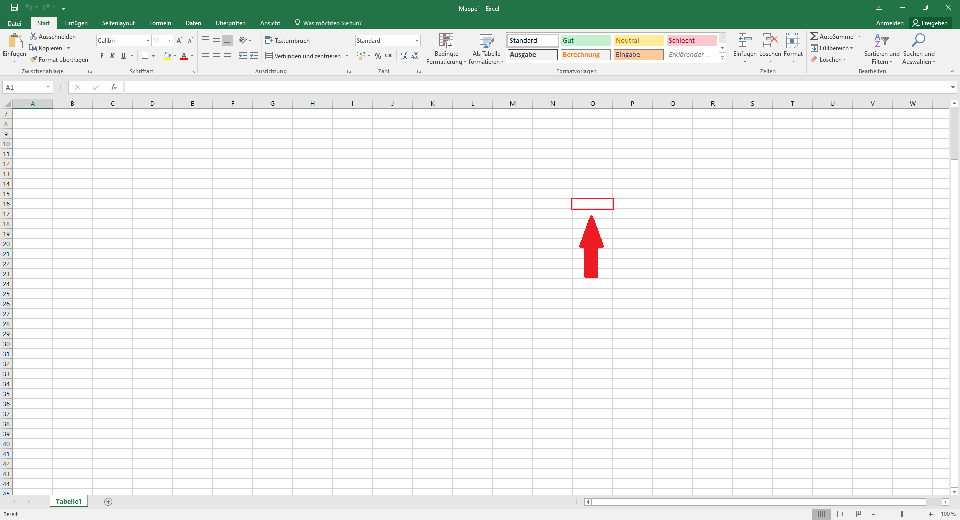Toggle bold (F) formatting
Image resolution: width=960 pixels, height=520 pixels.
click(102, 56)
